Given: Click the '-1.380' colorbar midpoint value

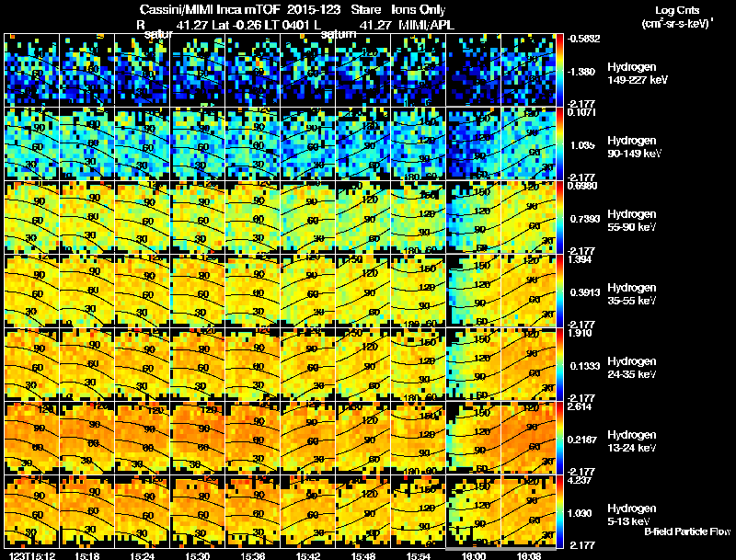Looking at the screenshot, I should point(581,72).
